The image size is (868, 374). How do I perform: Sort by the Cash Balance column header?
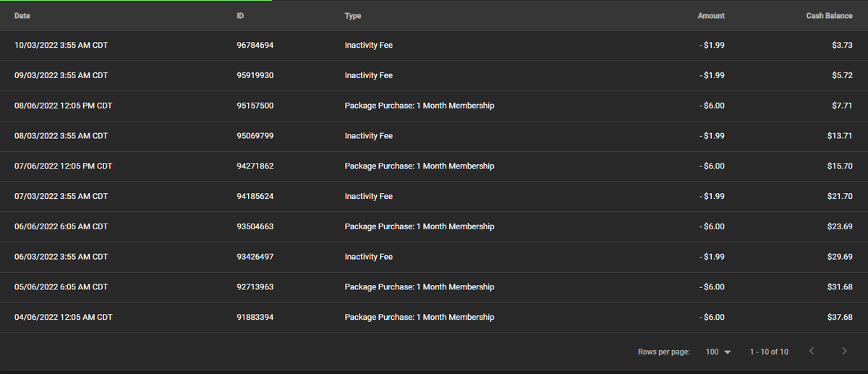point(830,16)
